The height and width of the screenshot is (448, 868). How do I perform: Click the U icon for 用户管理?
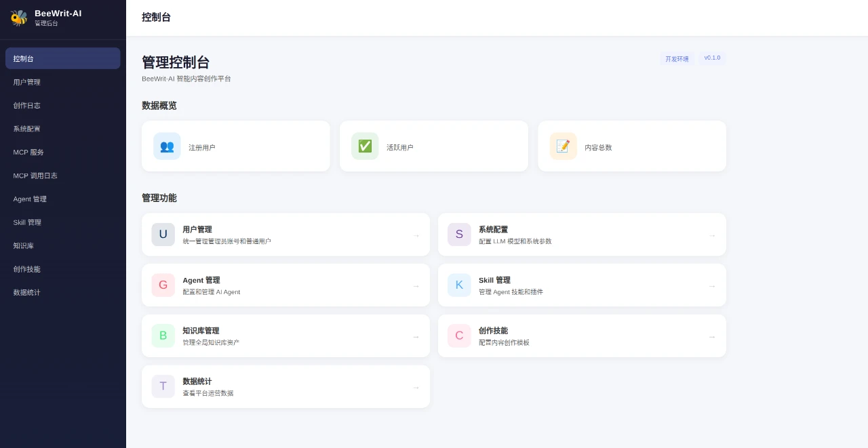pos(163,235)
